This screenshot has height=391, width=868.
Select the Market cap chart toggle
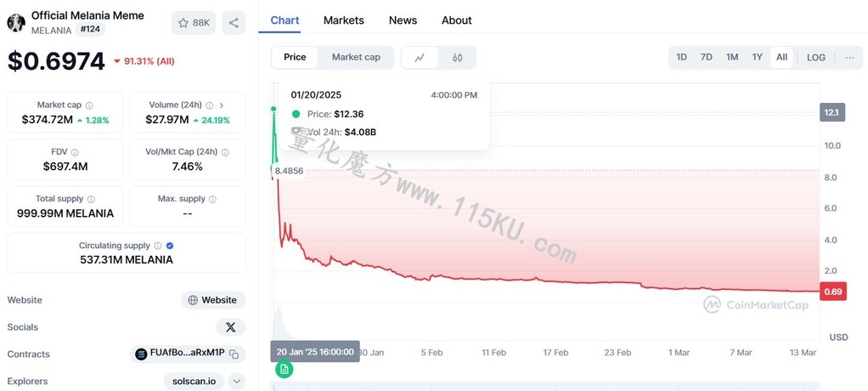[x=356, y=58]
